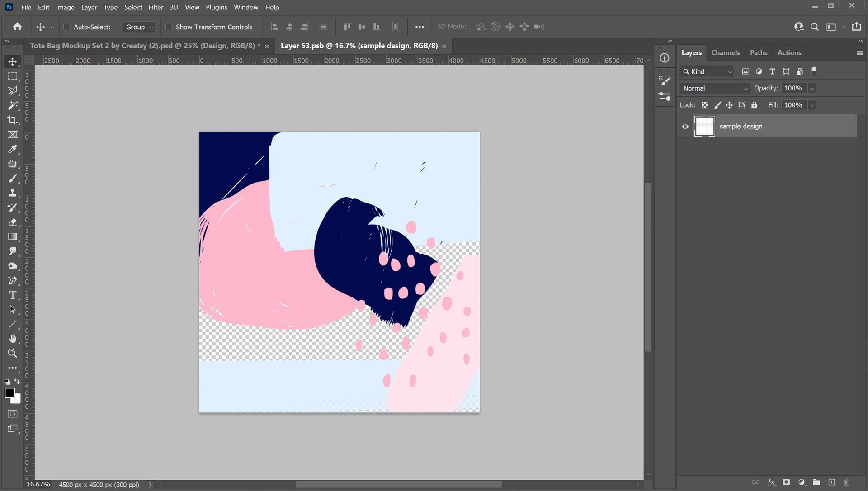Select the Brush tool

(13, 178)
